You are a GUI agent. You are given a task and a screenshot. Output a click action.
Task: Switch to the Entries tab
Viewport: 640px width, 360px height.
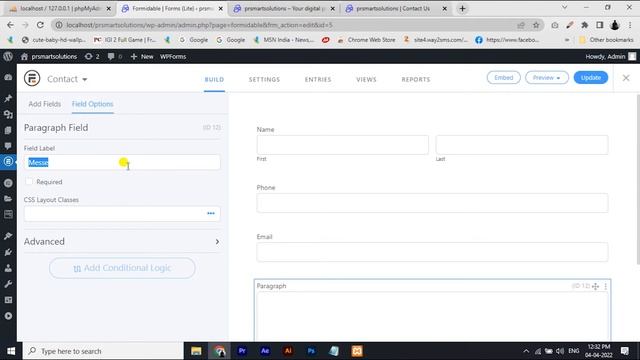[x=318, y=79]
